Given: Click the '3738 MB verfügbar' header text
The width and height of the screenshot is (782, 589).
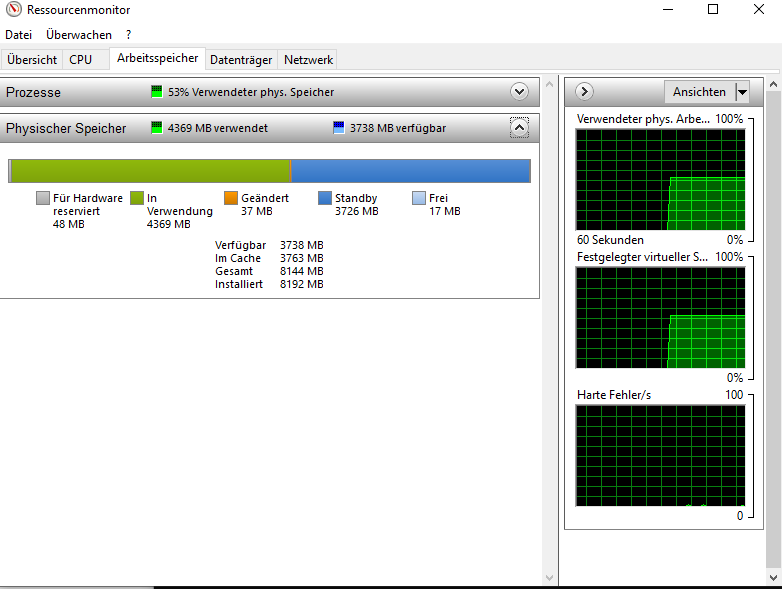Looking at the screenshot, I should point(397,128).
